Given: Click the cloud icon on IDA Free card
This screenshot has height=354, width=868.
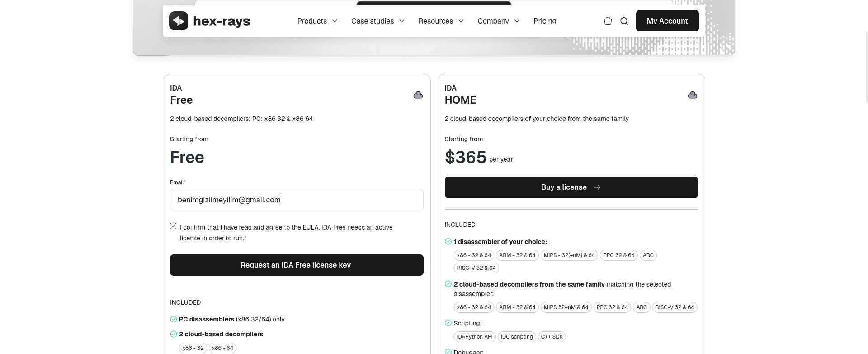Looking at the screenshot, I should click(x=418, y=95).
